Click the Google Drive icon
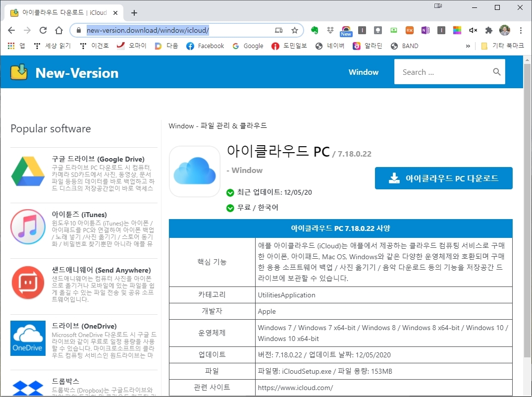532x397 pixels. pos(28,171)
